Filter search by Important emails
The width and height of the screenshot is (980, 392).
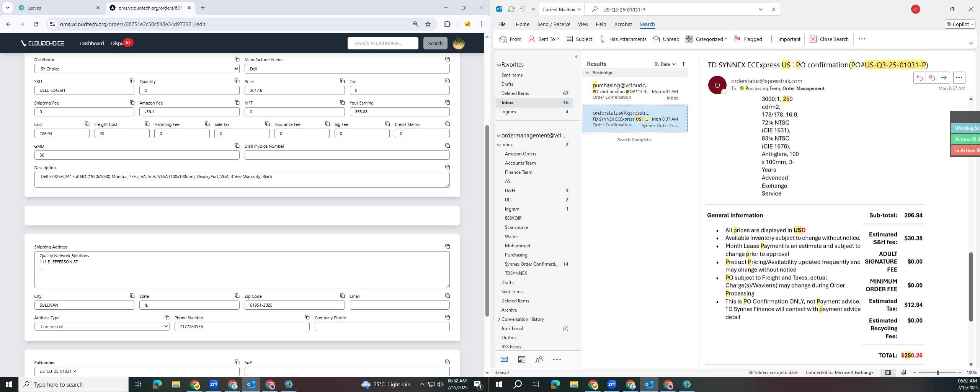[x=785, y=39]
